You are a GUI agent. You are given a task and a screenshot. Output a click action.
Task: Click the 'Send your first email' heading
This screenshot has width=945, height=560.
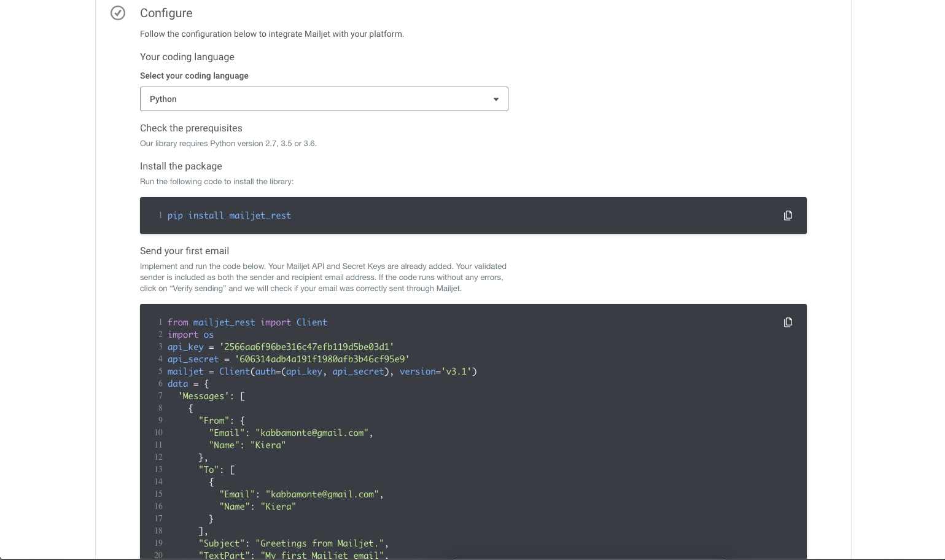pyautogui.click(x=184, y=251)
